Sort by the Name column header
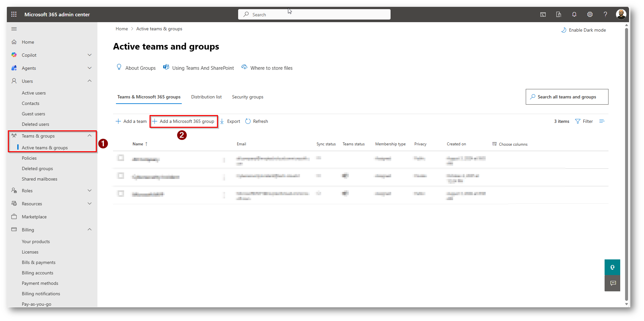This screenshot has height=321, width=644. [x=140, y=144]
